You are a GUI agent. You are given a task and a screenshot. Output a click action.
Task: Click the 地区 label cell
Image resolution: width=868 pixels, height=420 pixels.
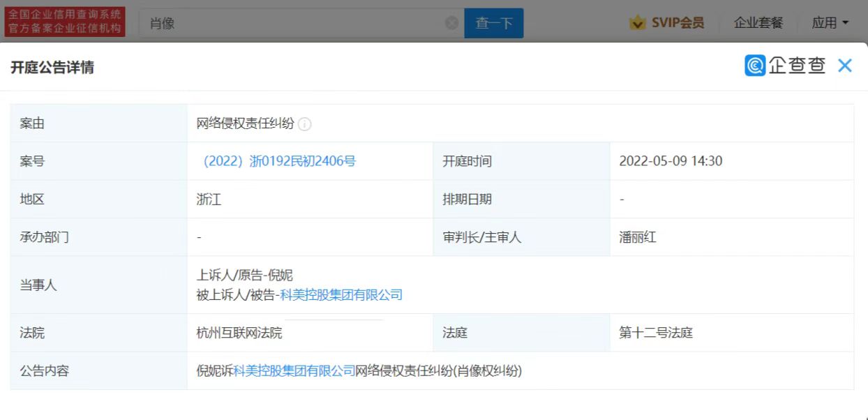click(x=98, y=200)
